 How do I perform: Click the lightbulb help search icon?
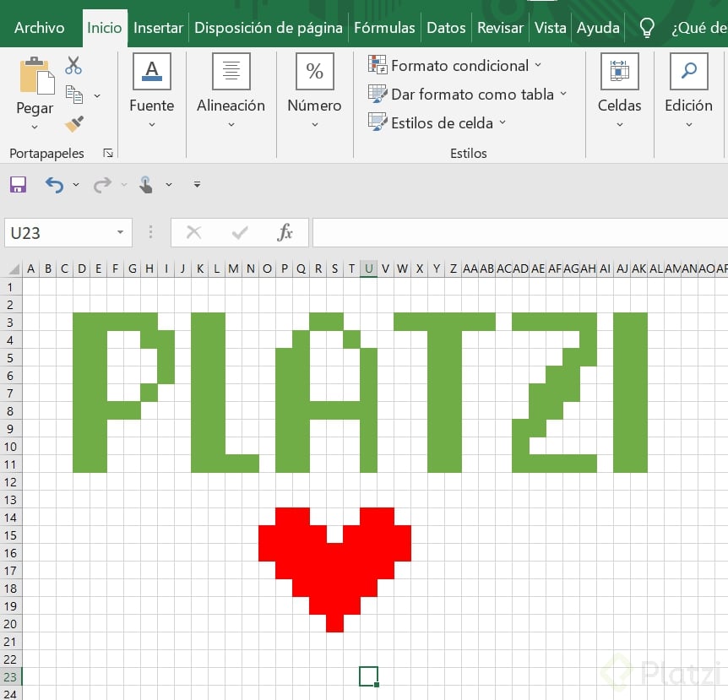click(x=647, y=27)
